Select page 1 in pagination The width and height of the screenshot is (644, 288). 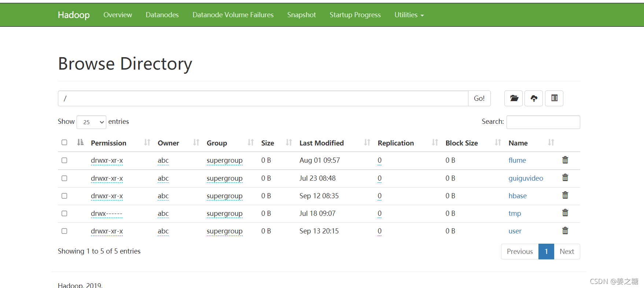tap(546, 251)
